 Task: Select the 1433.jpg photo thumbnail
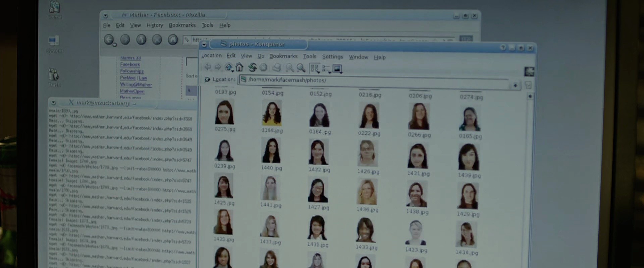[x=366, y=230]
